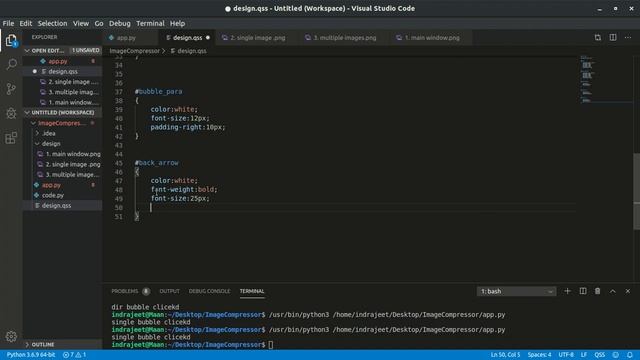Viewport: 640px width, 360px height.
Task: Select Python 3.6.9 64-bit interpreter
Action: [31, 355]
